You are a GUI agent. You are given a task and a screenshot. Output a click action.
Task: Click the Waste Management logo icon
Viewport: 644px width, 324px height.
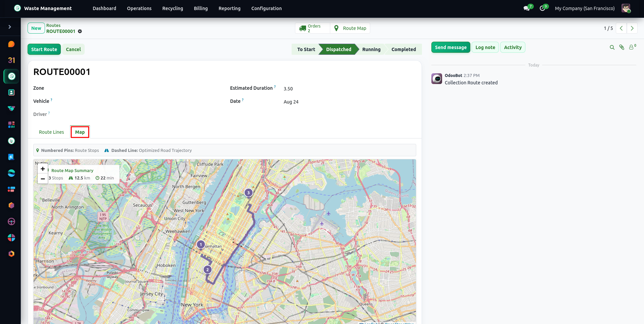tap(17, 8)
